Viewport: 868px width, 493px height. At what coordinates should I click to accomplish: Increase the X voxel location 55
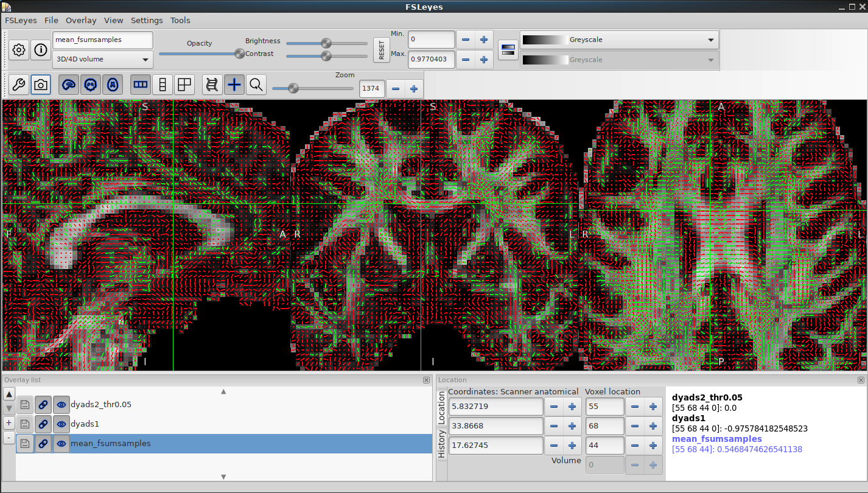click(x=653, y=407)
